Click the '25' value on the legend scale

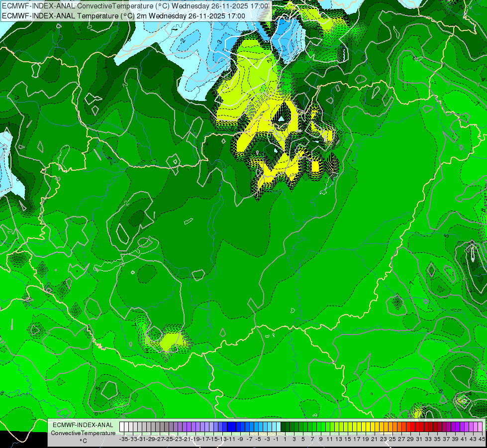point(392,440)
